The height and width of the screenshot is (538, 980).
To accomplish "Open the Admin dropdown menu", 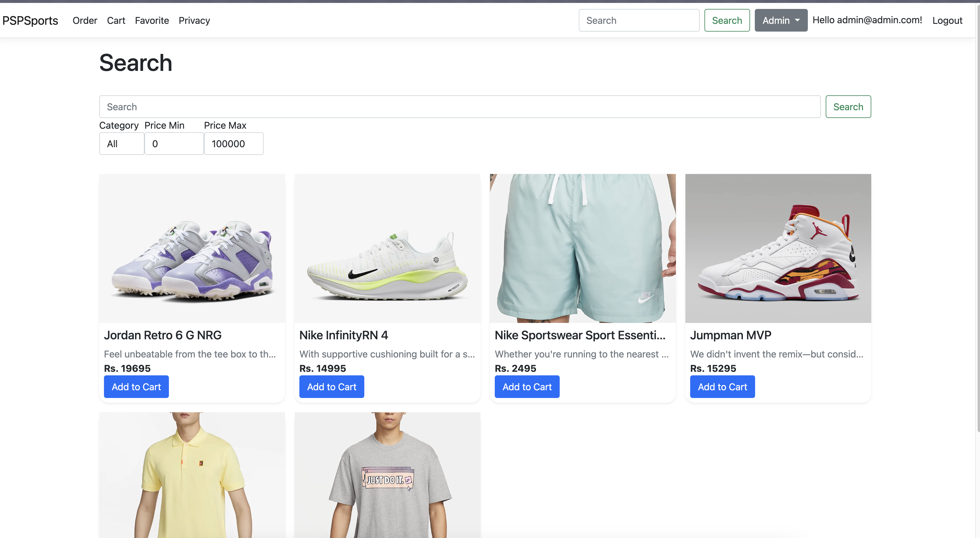I will point(781,21).
